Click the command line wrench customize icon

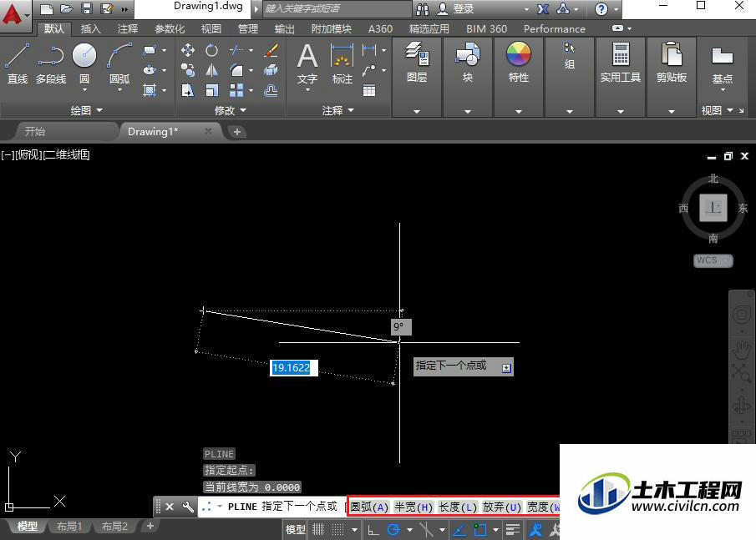(x=188, y=507)
